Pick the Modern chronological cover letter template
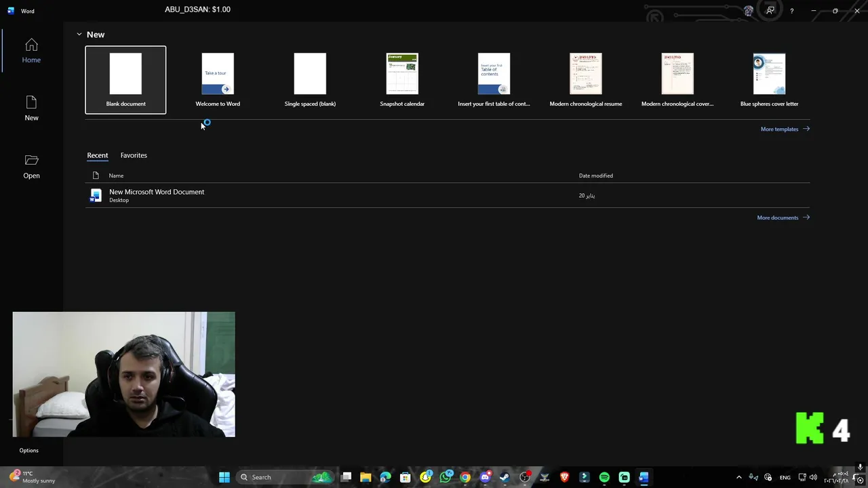The height and width of the screenshot is (488, 868). point(677,80)
